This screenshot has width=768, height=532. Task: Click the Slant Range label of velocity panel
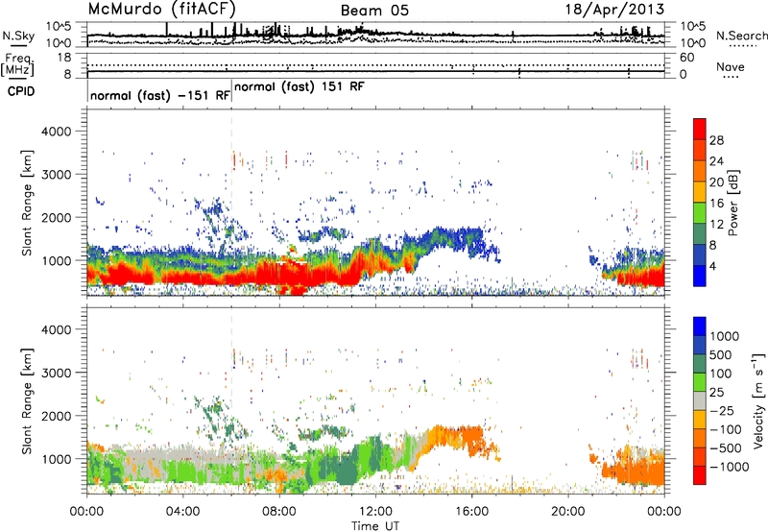click(27, 401)
